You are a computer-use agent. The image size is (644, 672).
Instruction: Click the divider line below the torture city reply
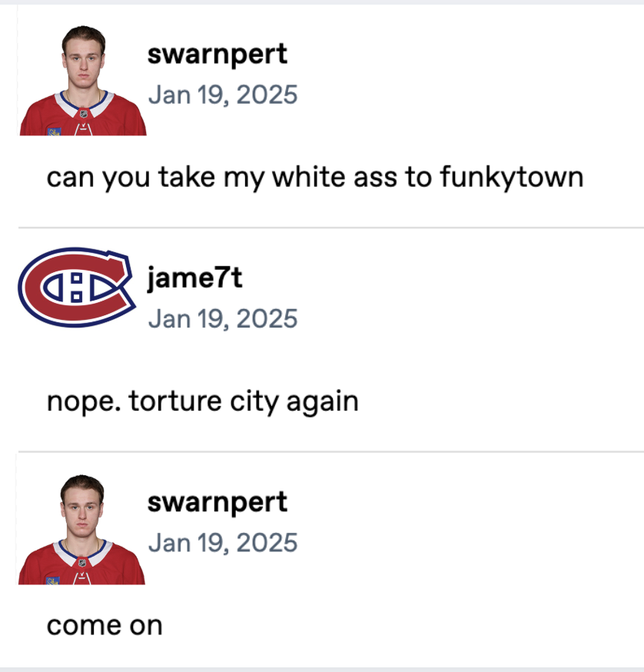[x=330, y=451]
